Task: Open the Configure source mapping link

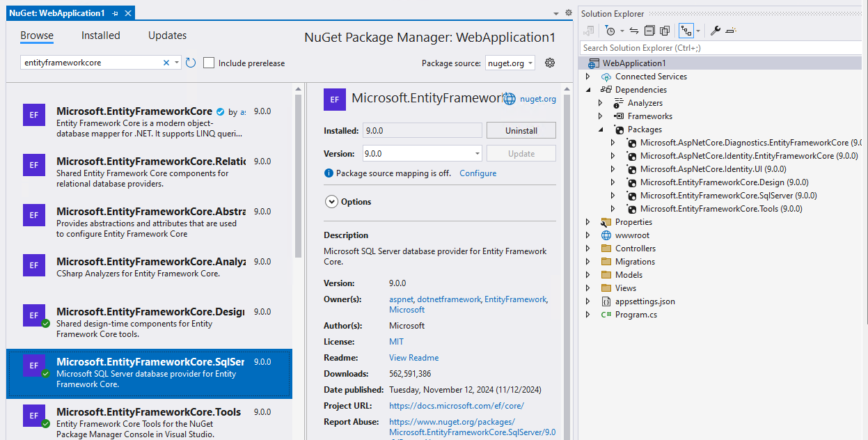Action: pyautogui.click(x=478, y=173)
